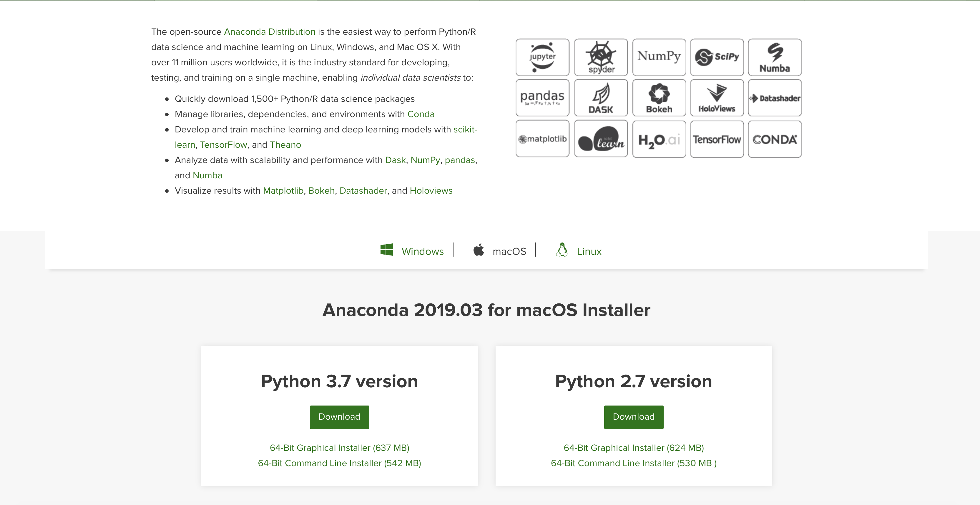Click the Linux penguin icon
980x505 pixels.
click(562, 250)
